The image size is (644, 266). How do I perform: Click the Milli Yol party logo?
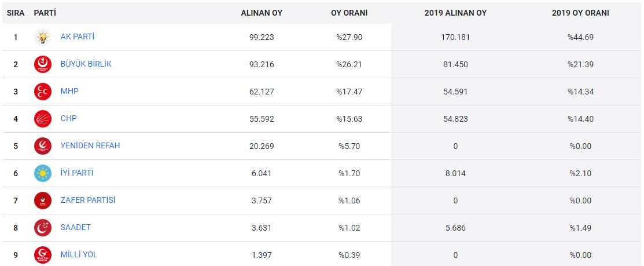coord(43,255)
